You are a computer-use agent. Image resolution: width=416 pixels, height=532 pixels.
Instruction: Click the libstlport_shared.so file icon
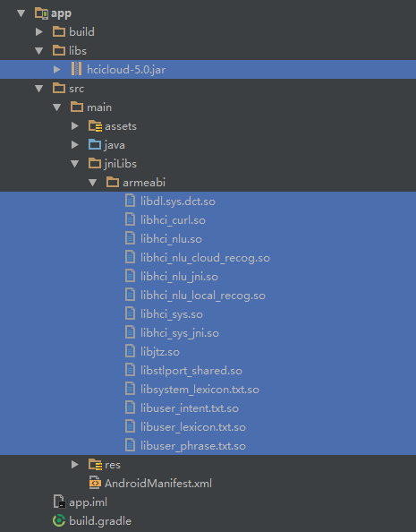[131, 370]
